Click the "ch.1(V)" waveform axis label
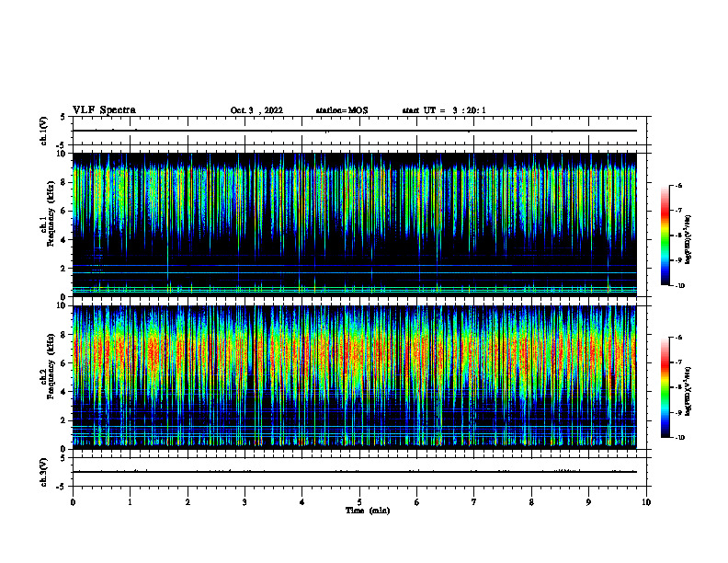Image resolution: width=728 pixels, height=563 pixels. pyautogui.click(x=44, y=131)
